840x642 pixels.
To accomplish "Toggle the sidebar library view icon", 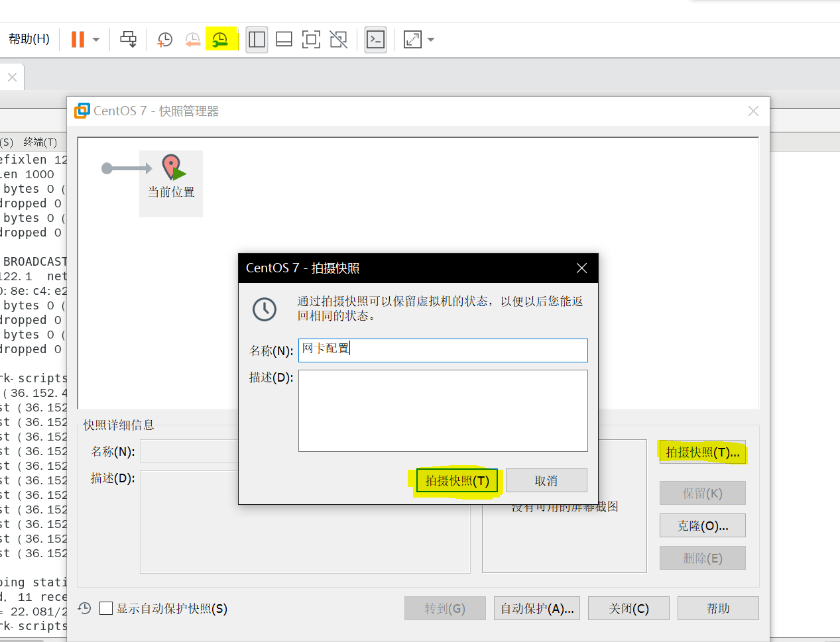I will tap(257, 40).
